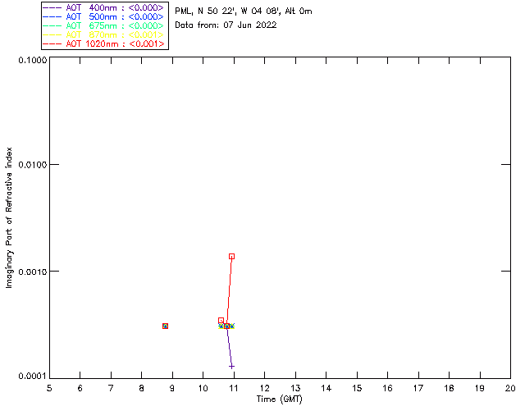Click the 'Imaginary Part of Refractive Index' axis title
The image size is (525, 420).
click(x=9, y=217)
